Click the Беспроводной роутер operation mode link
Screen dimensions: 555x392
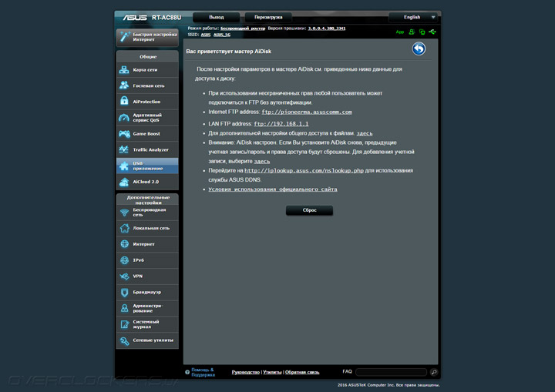(243, 28)
